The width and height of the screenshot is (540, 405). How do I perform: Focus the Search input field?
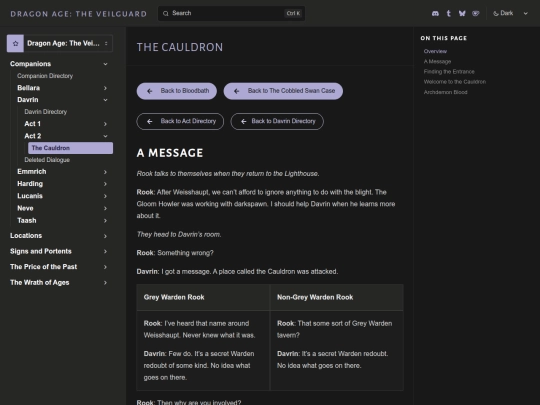tap(231, 13)
